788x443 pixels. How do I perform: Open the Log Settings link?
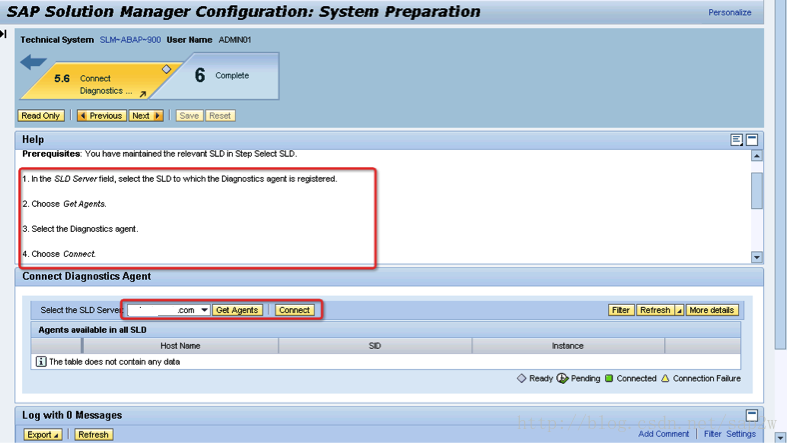click(741, 433)
